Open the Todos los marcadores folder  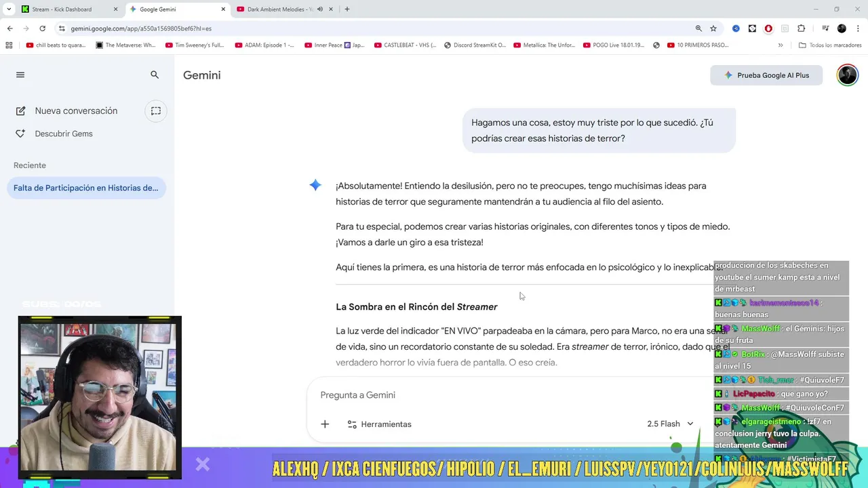click(830, 45)
